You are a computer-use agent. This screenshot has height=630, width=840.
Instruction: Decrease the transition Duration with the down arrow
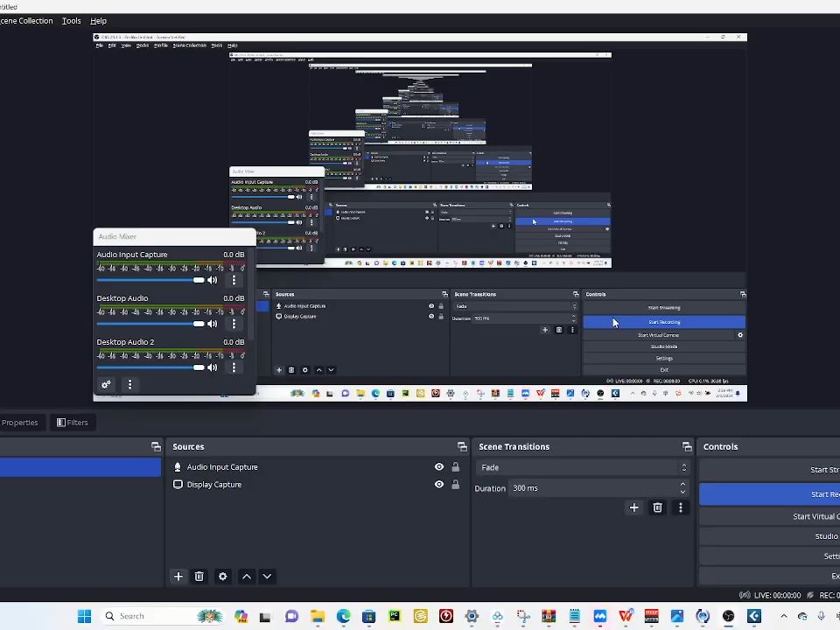tap(682, 492)
